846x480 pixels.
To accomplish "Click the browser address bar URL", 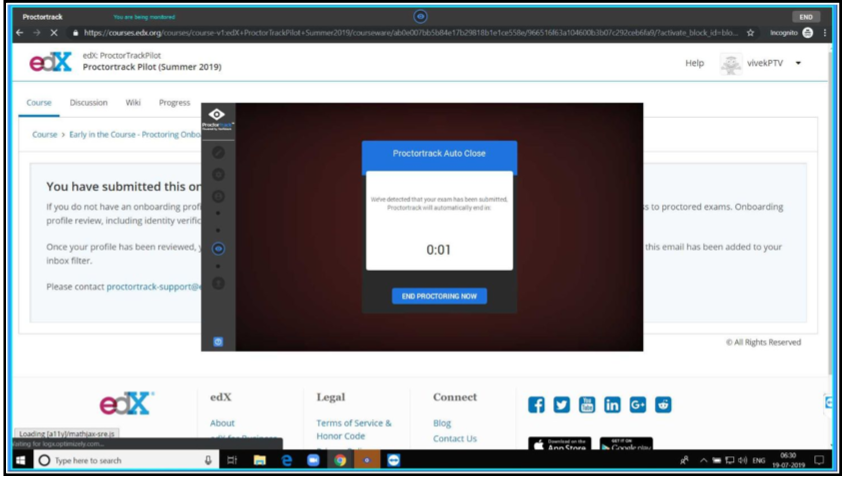I will click(410, 33).
